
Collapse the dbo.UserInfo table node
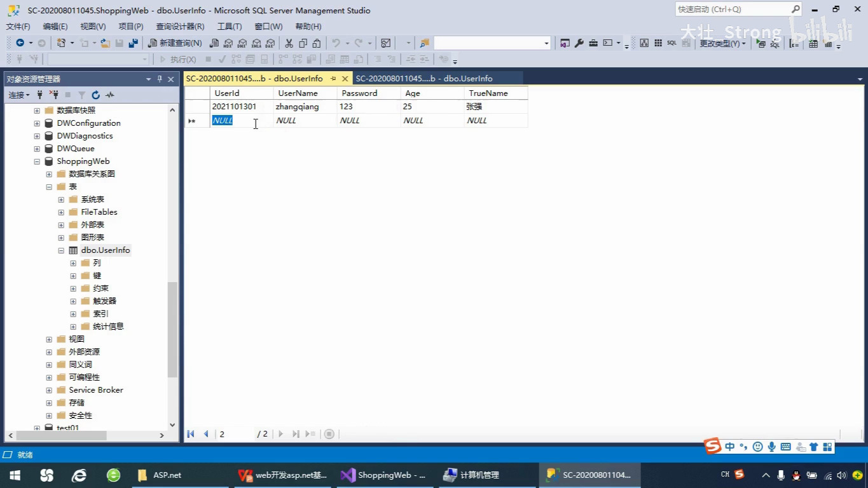pos(61,250)
